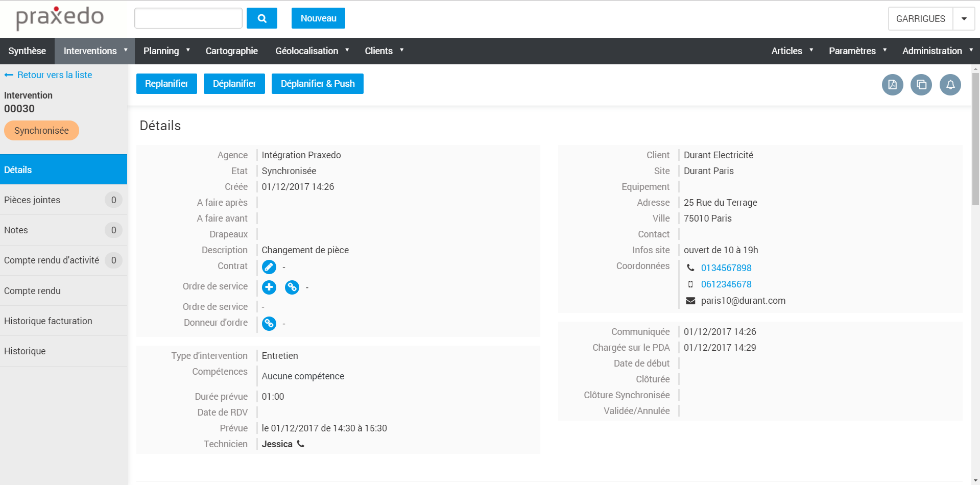Click the scrollbar down arrow
Viewport: 980px width, 485px height.
click(975, 481)
